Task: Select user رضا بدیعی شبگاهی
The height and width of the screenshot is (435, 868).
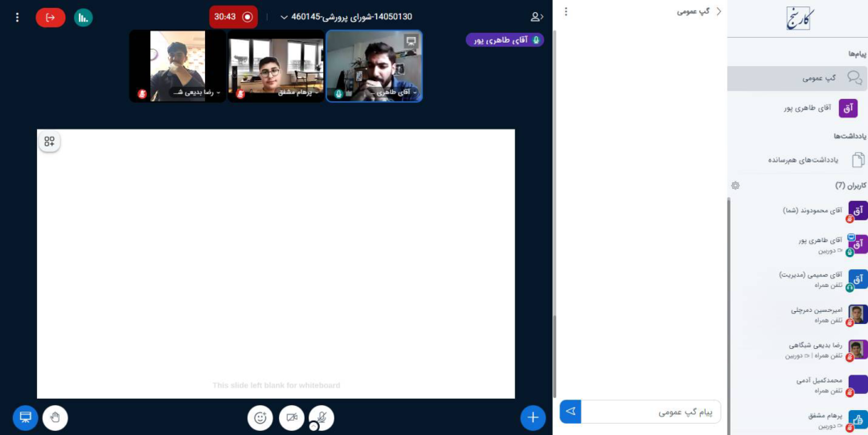Action: coord(800,350)
